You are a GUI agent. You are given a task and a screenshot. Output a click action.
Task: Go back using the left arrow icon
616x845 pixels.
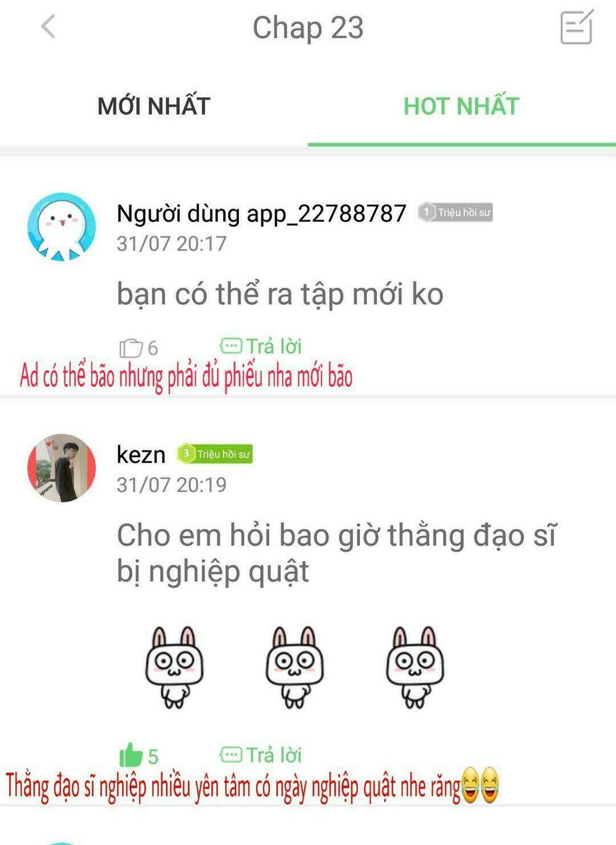pyautogui.click(x=48, y=26)
